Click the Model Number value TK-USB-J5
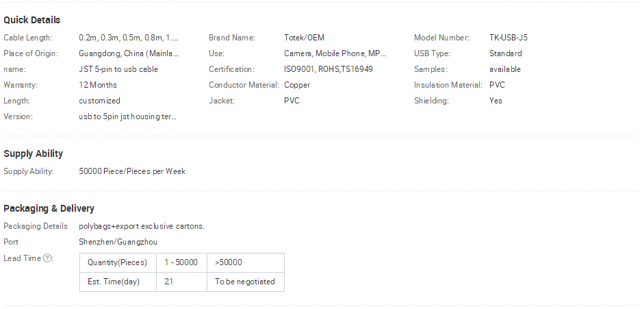This screenshot has width=644, height=309. coord(508,38)
